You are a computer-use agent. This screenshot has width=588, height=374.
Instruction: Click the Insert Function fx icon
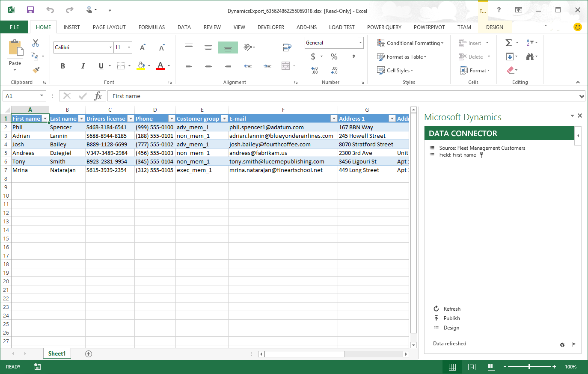(x=98, y=96)
